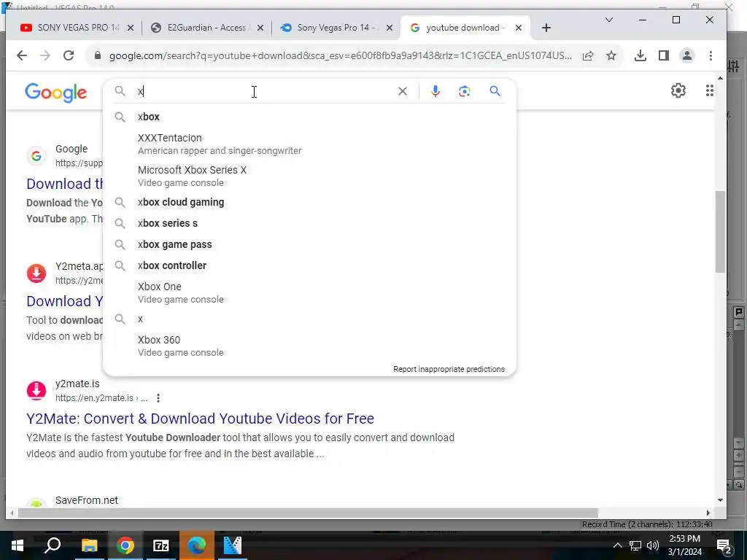
Task: Open options for y2mate.is result
Action: pos(158,398)
